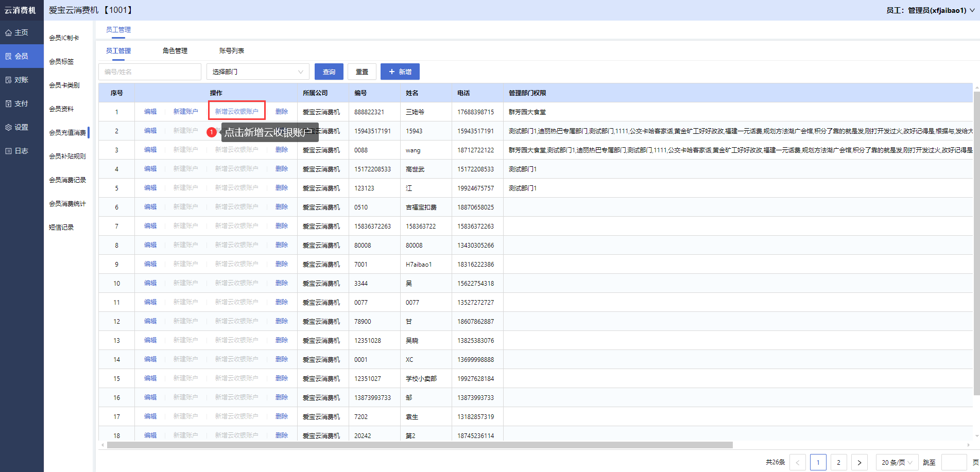Click 编辑 for row 1 三姥爷
The image size is (980, 472).
pyautogui.click(x=150, y=111)
